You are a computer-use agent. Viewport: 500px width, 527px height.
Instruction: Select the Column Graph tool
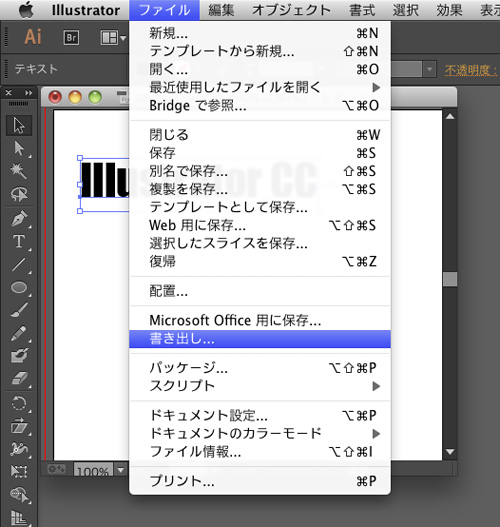click(x=19, y=518)
